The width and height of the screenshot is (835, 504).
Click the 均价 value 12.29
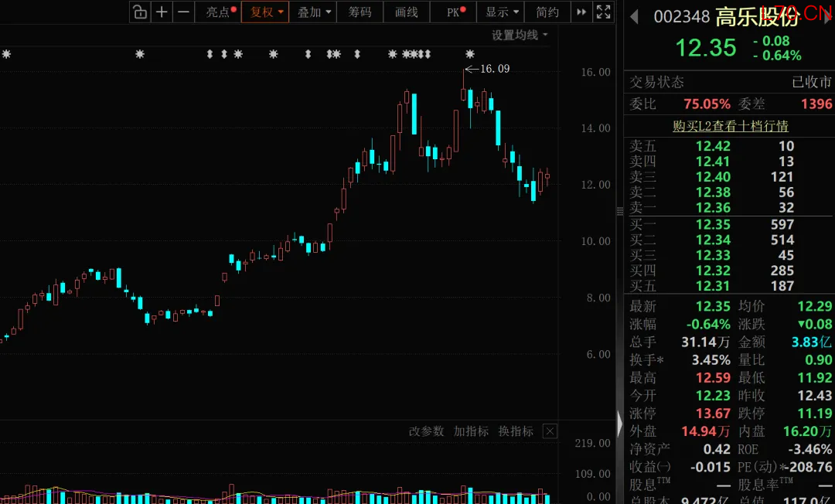point(814,306)
